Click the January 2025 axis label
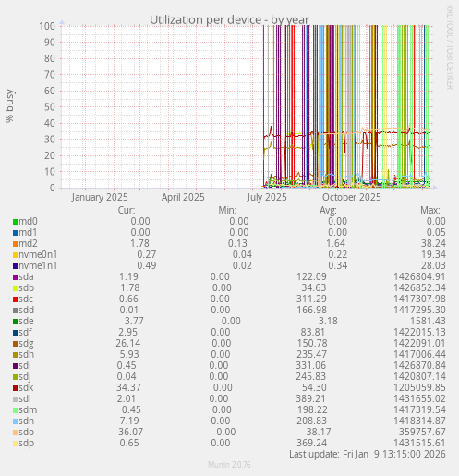The image size is (459, 476). coord(100,197)
